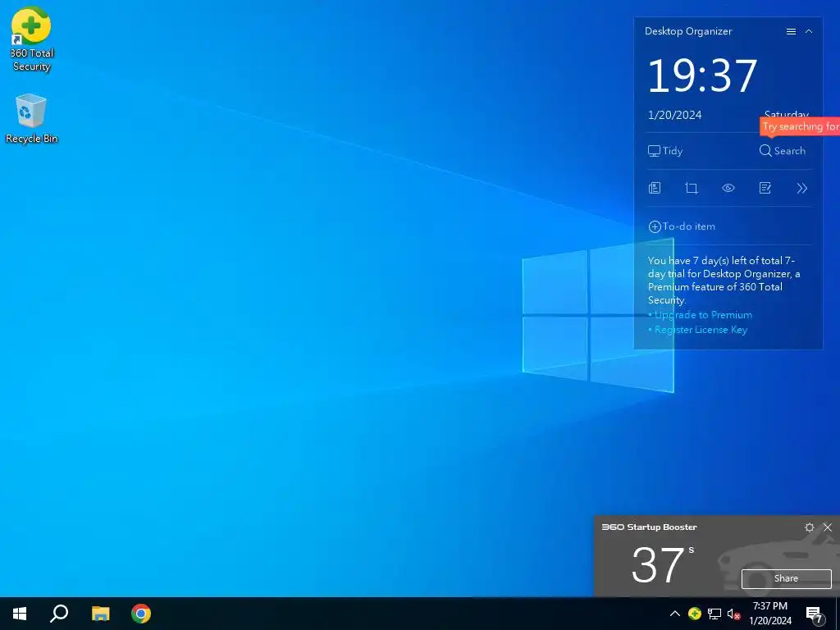Open the Action Center notifications icon
The image size is (840, 630).
(815, 615)
